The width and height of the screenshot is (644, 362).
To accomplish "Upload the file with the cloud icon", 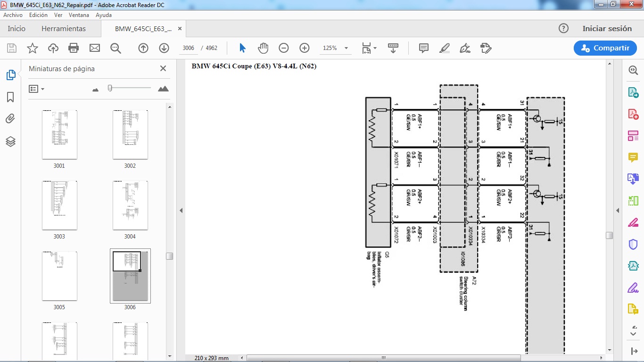I will (53, 48).
